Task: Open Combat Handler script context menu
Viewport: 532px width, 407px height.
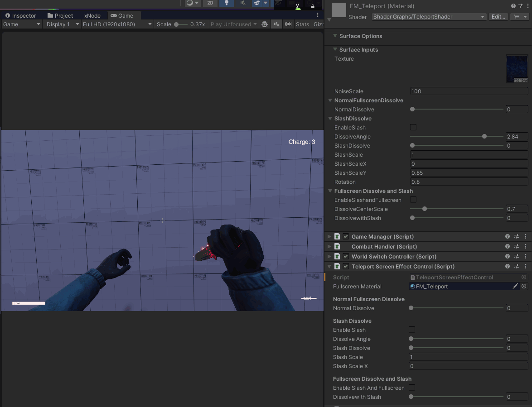Action: [x=526, y=247]
